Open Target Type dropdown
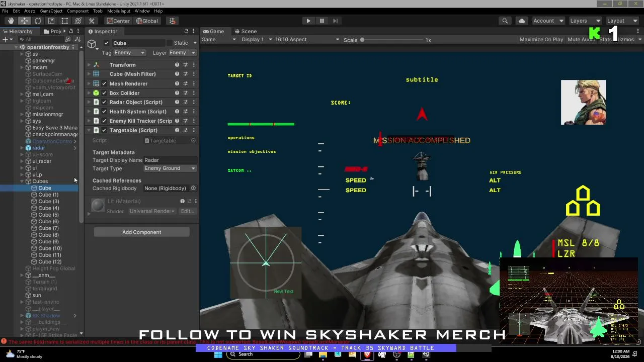The height and width of the screenshot is (362, 644). tap(170, 168)
